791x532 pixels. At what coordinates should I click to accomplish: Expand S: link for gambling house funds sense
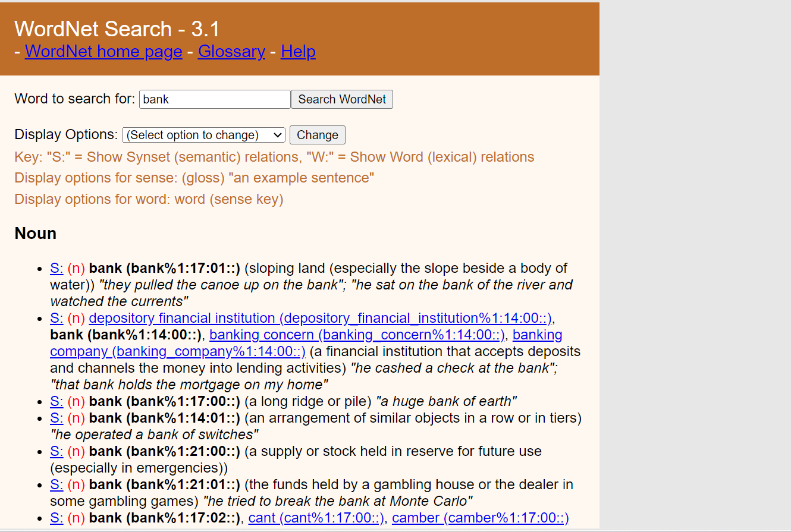[56, 484]
